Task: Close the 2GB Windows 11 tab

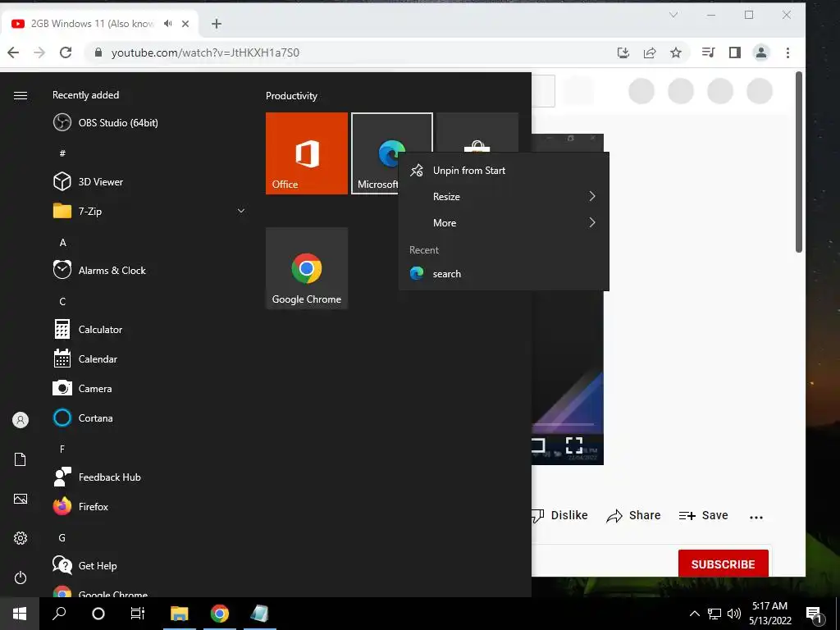Action: pyautogui.click(x=185, y=24)
